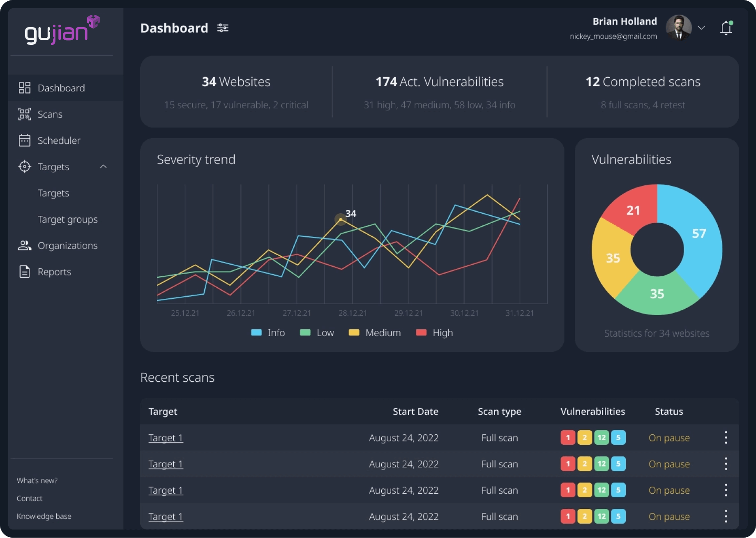Click the Contact link
Image resolution: width=756 pixels, height=538 pixels.
pyautogui.click(x=30, y=498)
